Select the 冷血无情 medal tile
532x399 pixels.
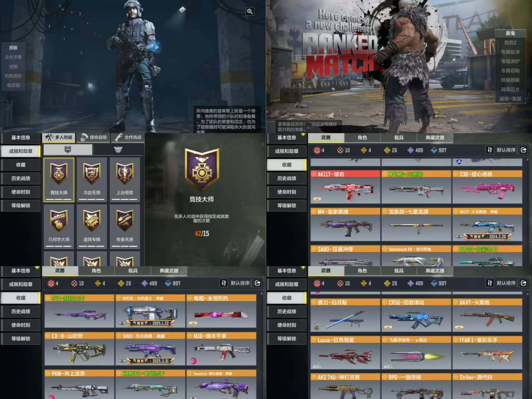coord(92,180)
